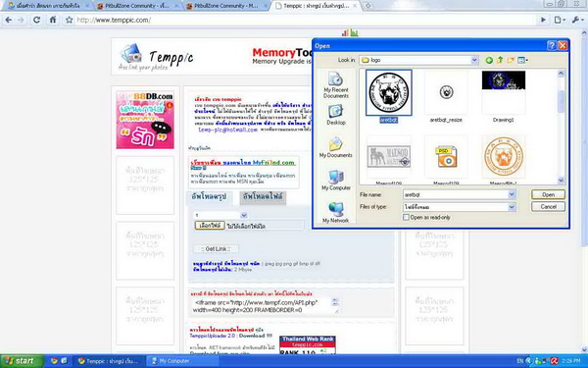The height and width of the screenshot is (368, 588).
Task: Open a new browser tab
Action: coord(367,6)
